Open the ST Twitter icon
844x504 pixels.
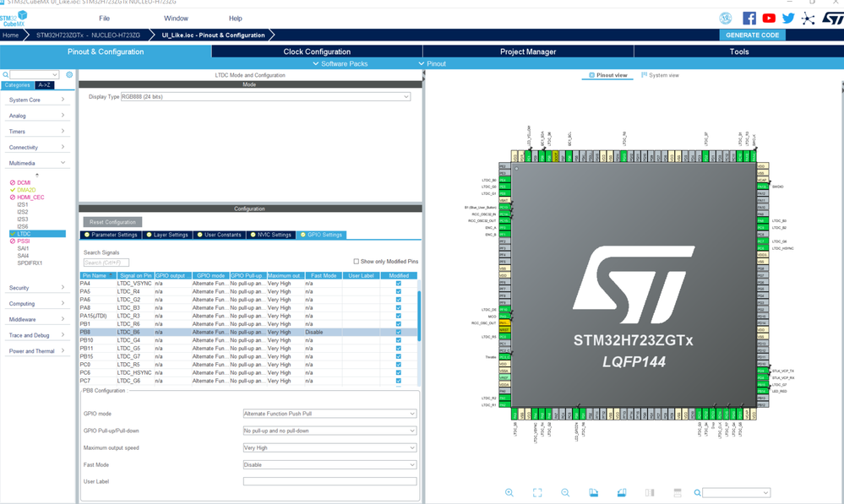tap(788, 19)
